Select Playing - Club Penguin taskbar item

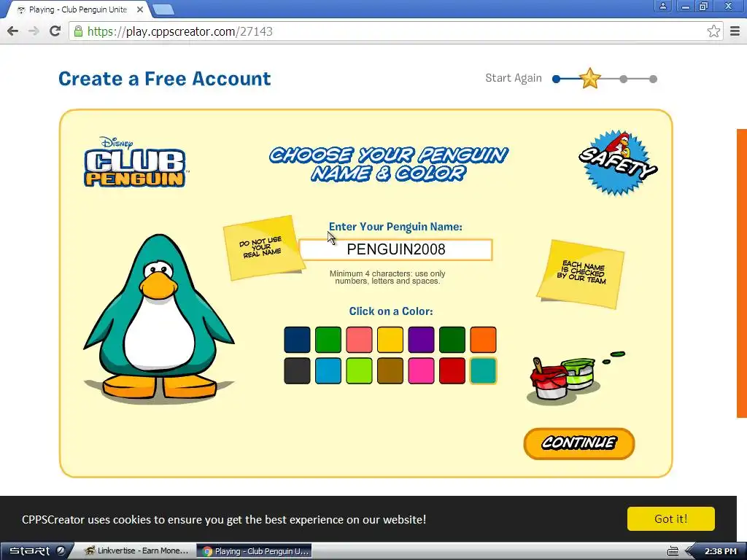click(255, 551)
